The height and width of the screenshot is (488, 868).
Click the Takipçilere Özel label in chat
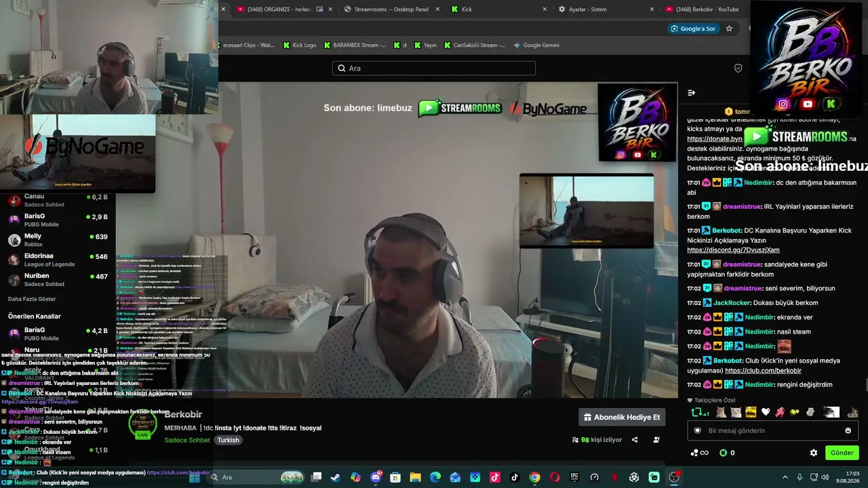pos(711,401)
